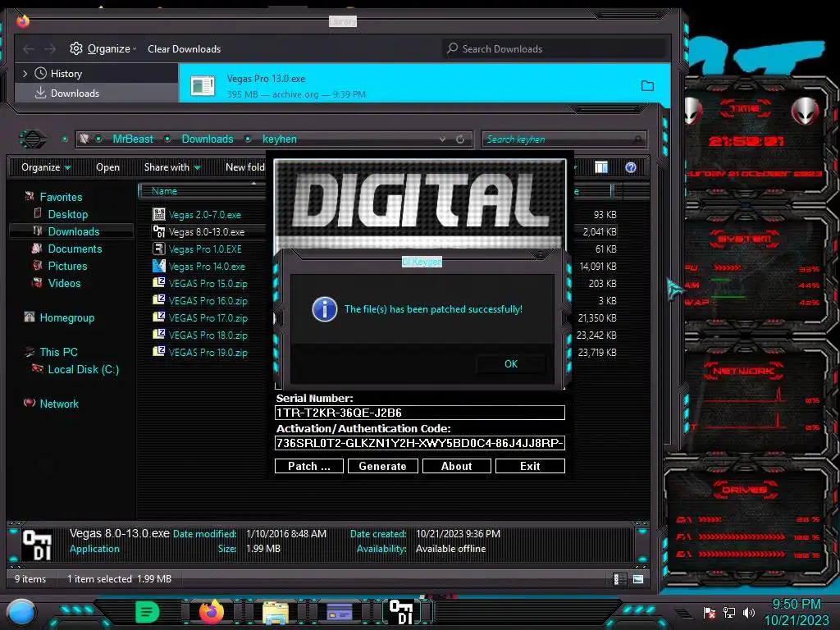Screen dimensions: 840x630
Task: Click the network tray icon
Action: click(x=729, y=612)
